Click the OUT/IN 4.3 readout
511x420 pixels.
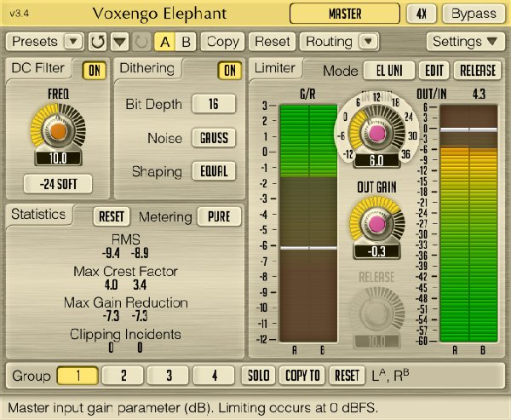click(x=479, y=95)
